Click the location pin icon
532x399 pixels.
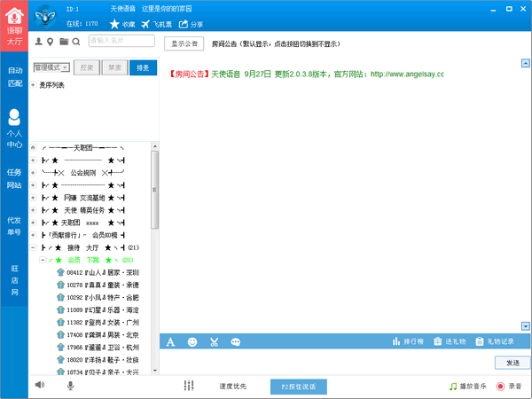51,41
